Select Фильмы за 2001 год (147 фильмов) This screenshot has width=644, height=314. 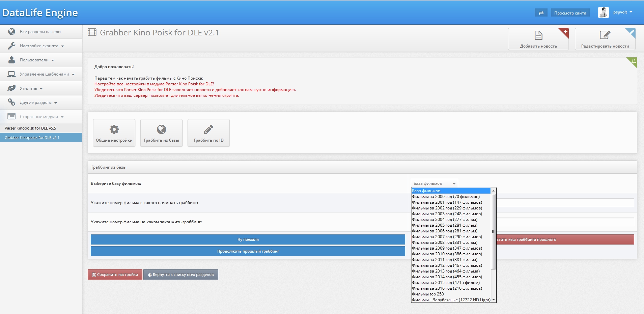click(451, 202)
